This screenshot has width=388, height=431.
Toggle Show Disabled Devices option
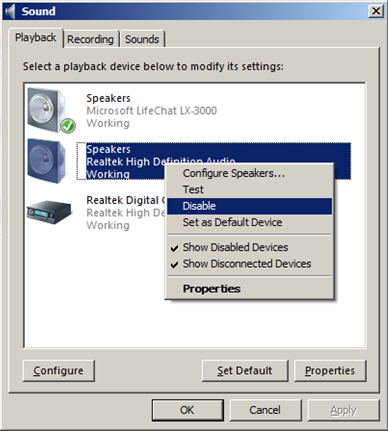(249, 247)
